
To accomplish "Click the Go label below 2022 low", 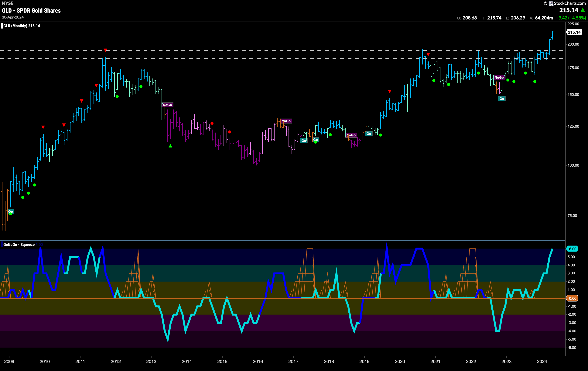I will 502,99.
